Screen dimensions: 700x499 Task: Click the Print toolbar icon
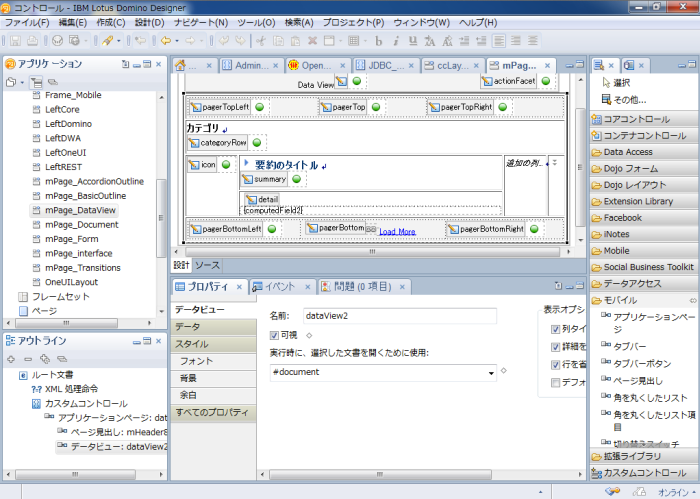click(x=32, y=41)
